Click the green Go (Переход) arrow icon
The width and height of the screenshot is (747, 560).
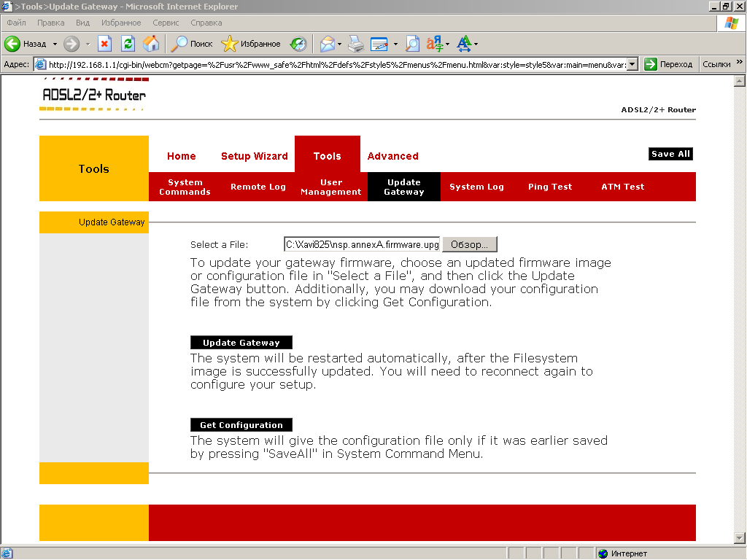650,64
